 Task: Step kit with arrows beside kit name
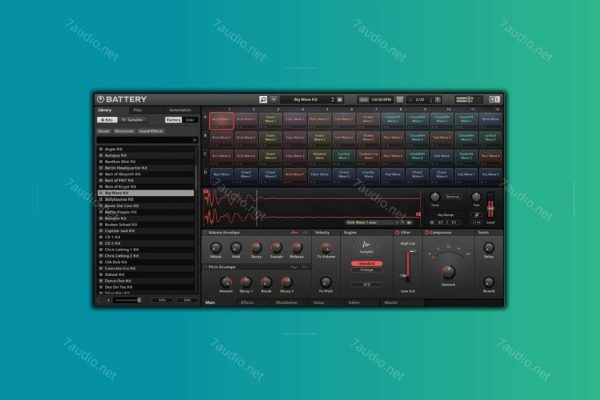pos(333,100)
